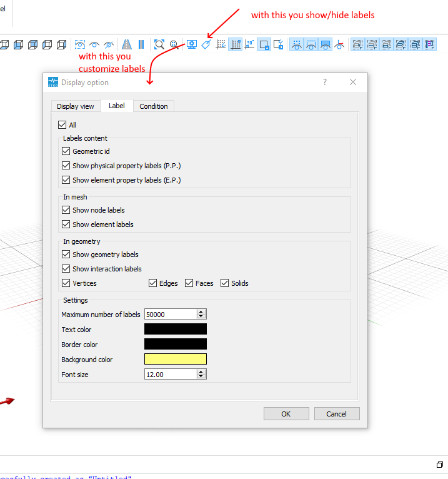The height and width of the screenshot is (479, 448).
Task: Toggle the eye with outlined rectangle icon
Action: click(311, 44)
